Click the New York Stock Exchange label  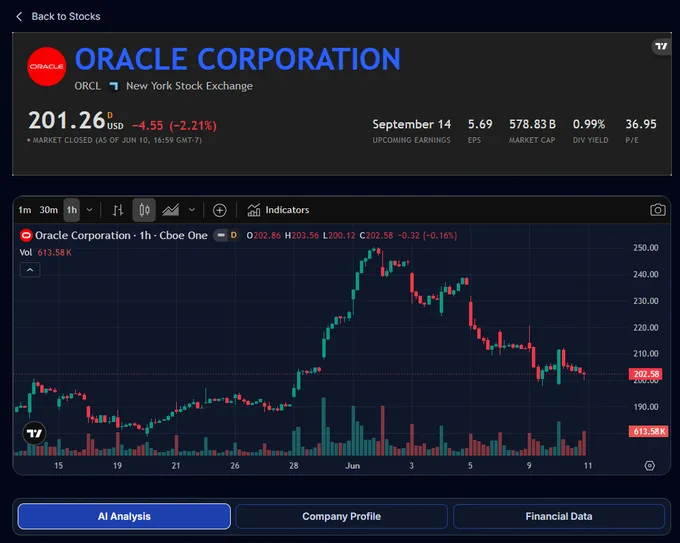coord(189,86)
